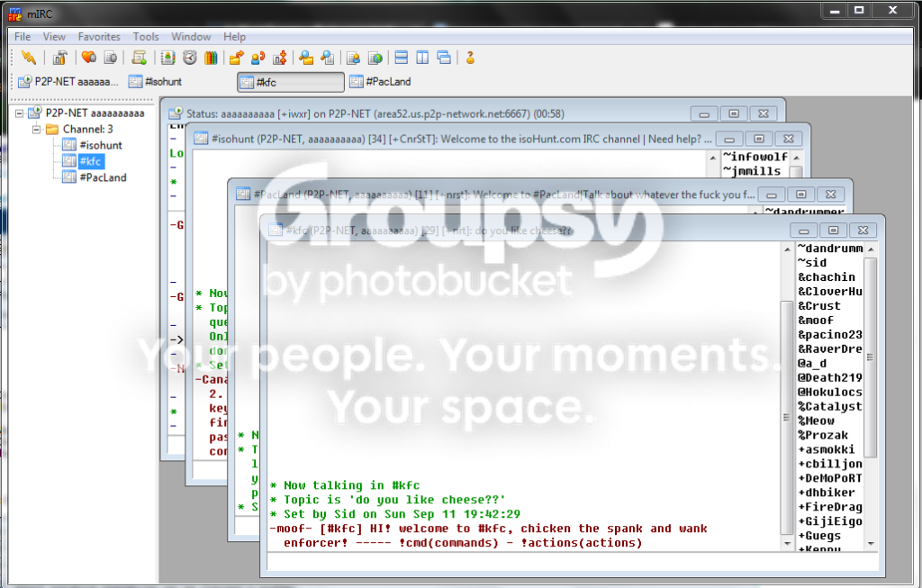Tile windows horizontally via toolbar icon
This screenshot has width=922, height=588.
[402, 58]
